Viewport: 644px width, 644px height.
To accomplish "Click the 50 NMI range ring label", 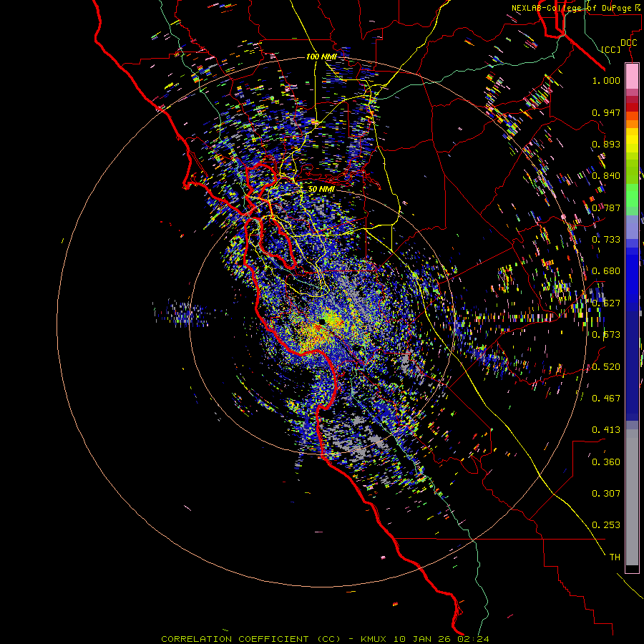I will (321, 189).
